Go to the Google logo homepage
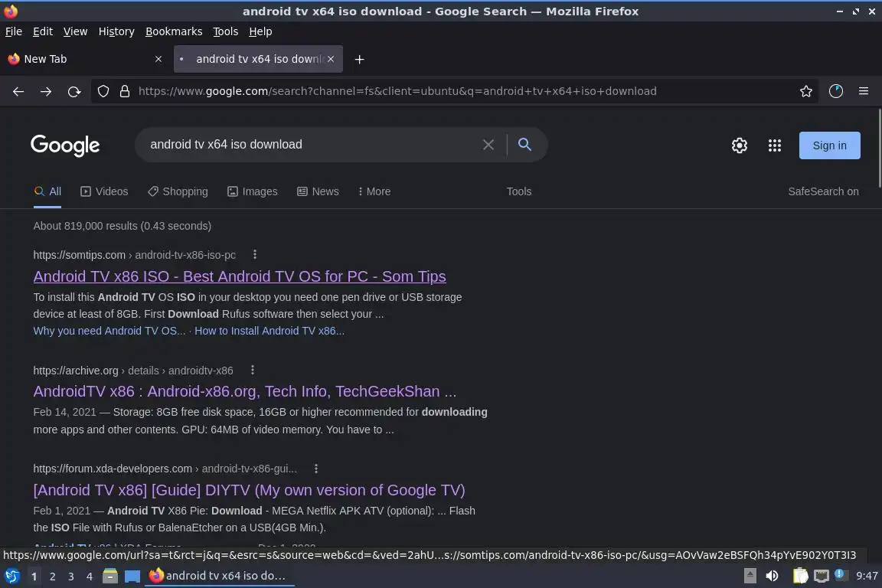 (x=65, y=145)
